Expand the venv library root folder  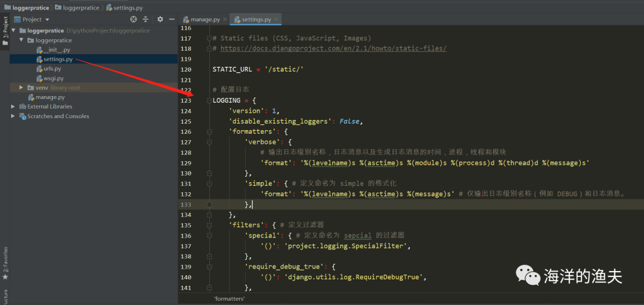point(21,88)
